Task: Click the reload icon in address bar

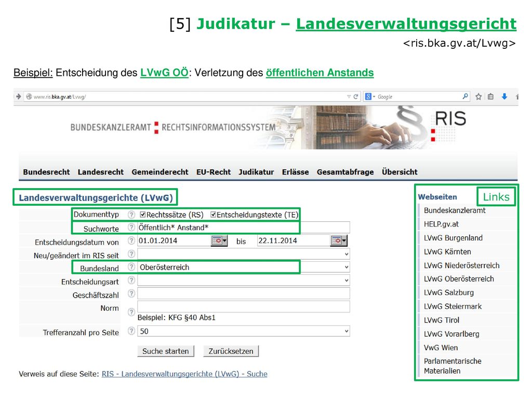Action: coord(356,97)
